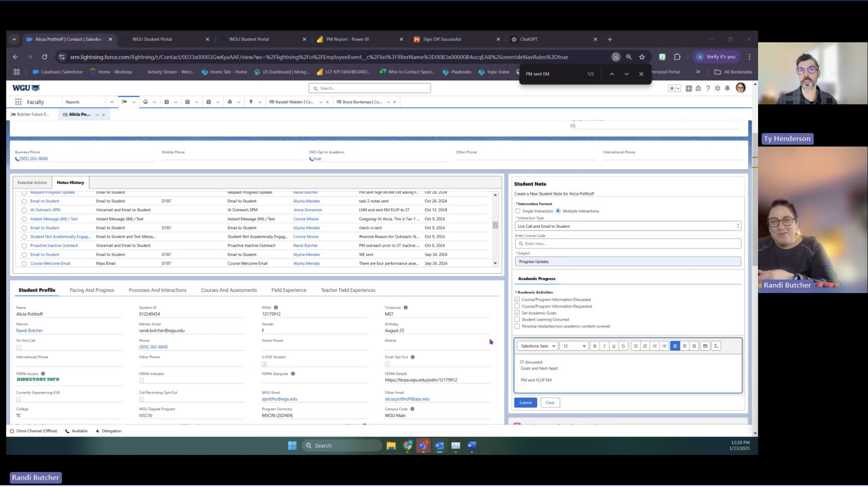Open Salesforce setup gear
Viewport: 868px width, 487px height.
click(717, 88)
